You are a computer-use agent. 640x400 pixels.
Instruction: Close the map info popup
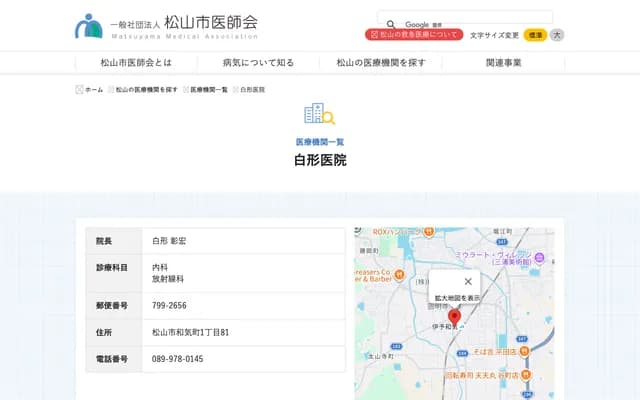coord(467,281)
